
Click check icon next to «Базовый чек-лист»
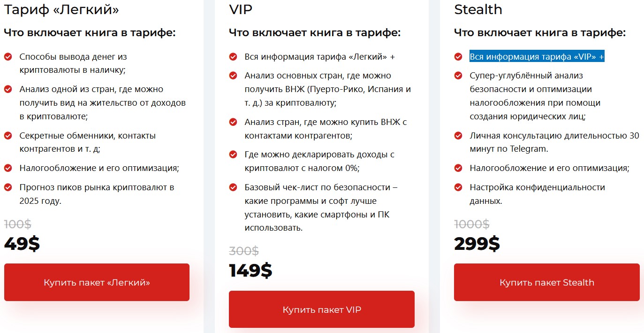pyautogui.click(x=233, y=187)
